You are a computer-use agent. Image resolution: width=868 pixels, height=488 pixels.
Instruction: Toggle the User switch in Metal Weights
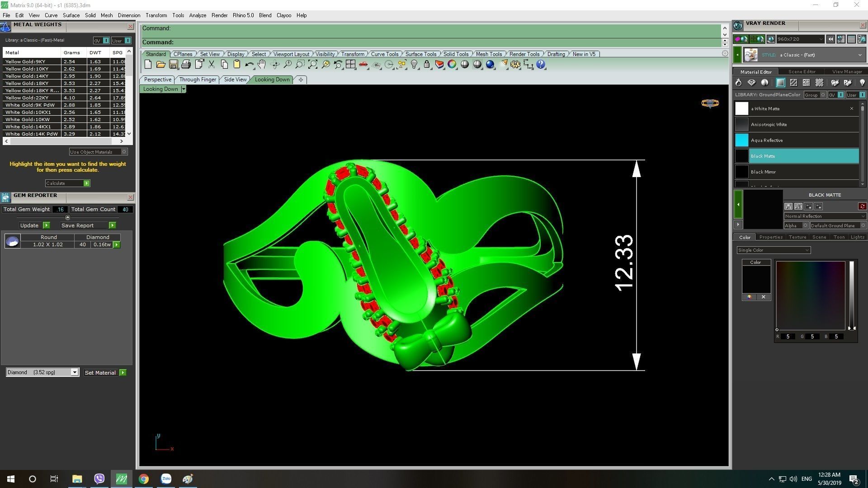click(128, 41)
